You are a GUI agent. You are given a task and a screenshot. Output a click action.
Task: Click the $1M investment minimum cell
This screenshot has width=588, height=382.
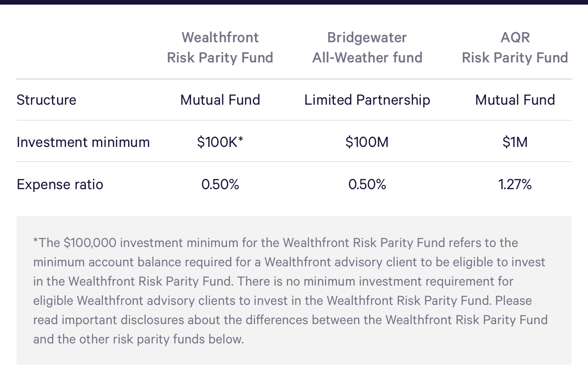click(x=515, y=142)
